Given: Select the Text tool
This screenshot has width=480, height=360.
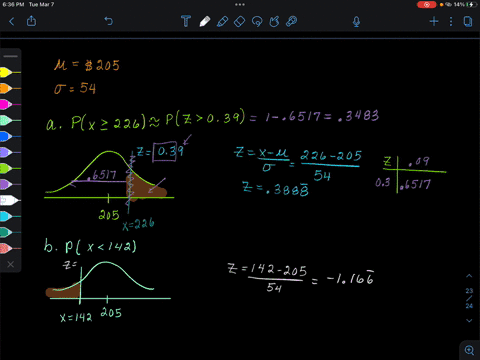Looking at the screenshot, I should tap(186, 21).
